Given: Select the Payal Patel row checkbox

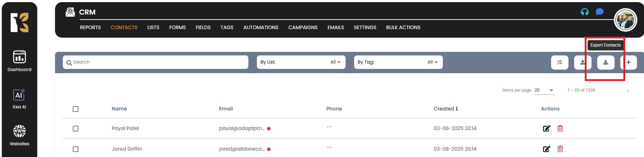Looking at the screenshot, I should [76, 129].
